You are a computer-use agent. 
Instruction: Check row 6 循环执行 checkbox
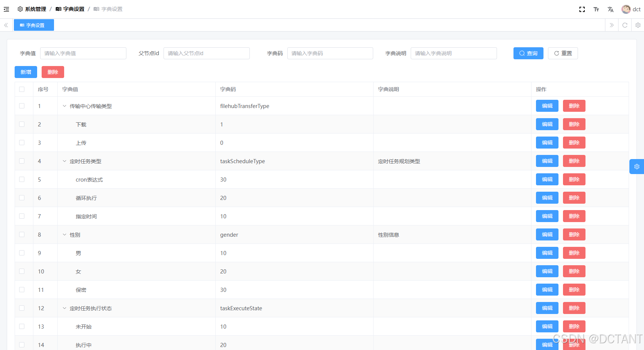click(22, 198)
